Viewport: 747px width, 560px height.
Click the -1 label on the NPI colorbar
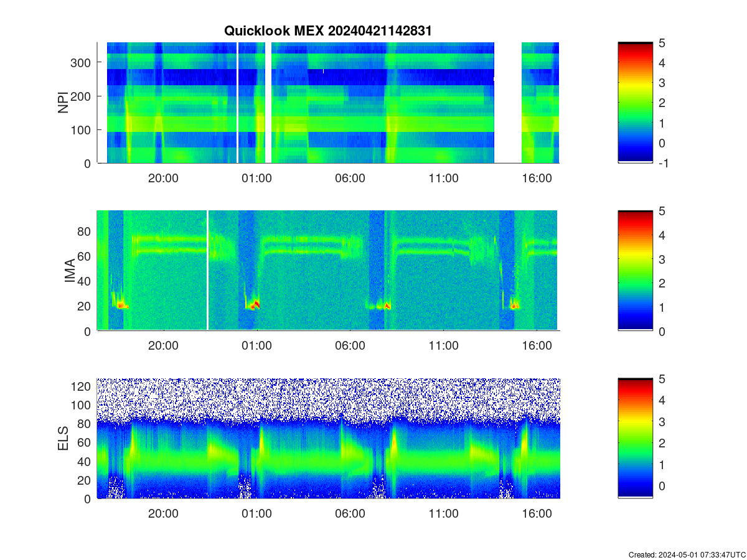pos(664,163)
